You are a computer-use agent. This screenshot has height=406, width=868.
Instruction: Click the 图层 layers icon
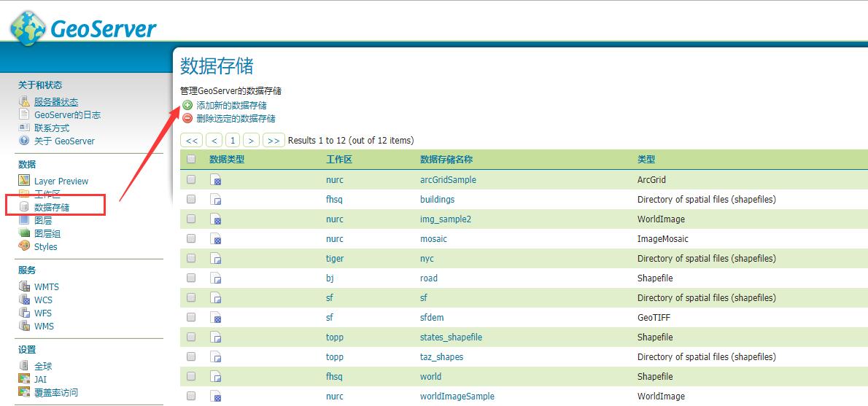pos(24,219)
